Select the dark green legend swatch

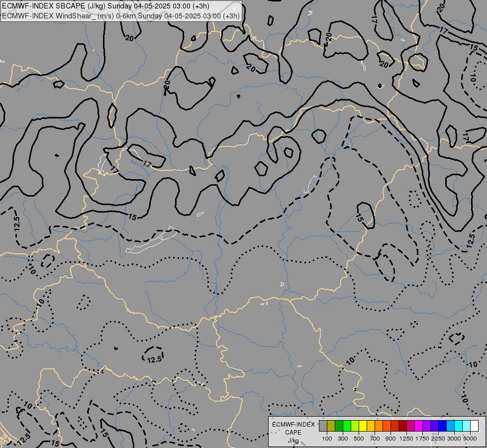[x=339, y=426]
